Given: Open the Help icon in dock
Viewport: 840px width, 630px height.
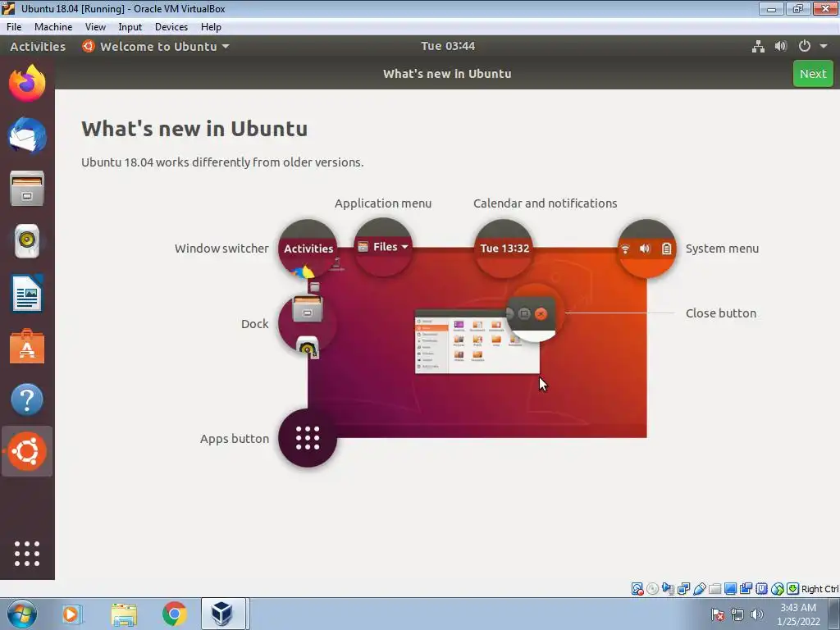Looking at the screenshot, I should click(27, 399).
